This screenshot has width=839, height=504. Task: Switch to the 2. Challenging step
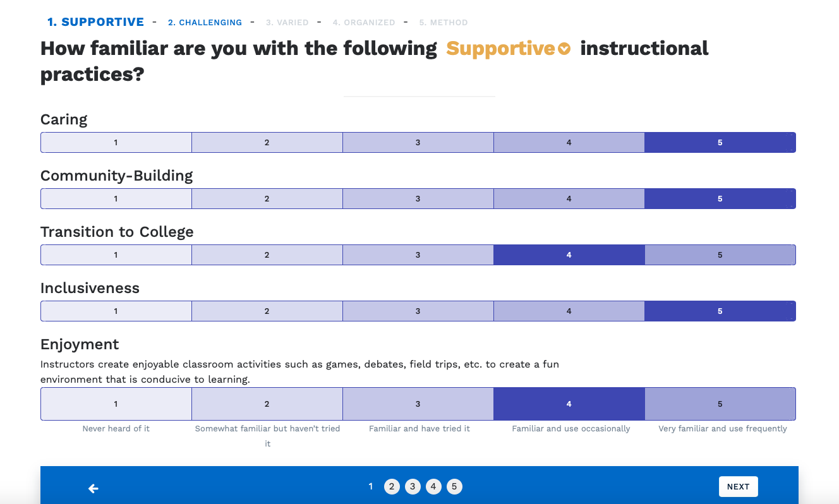click(x=205, y=23)
